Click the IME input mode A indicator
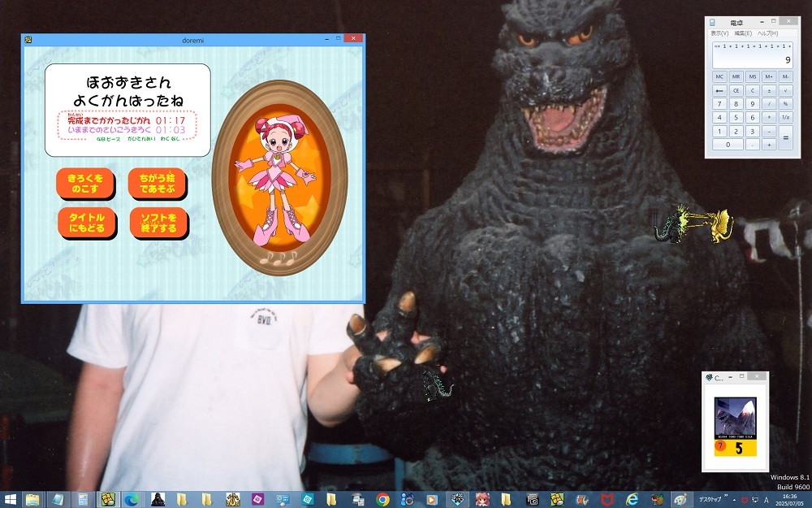The height and width of the screenshot is (508, 812). 767,500
